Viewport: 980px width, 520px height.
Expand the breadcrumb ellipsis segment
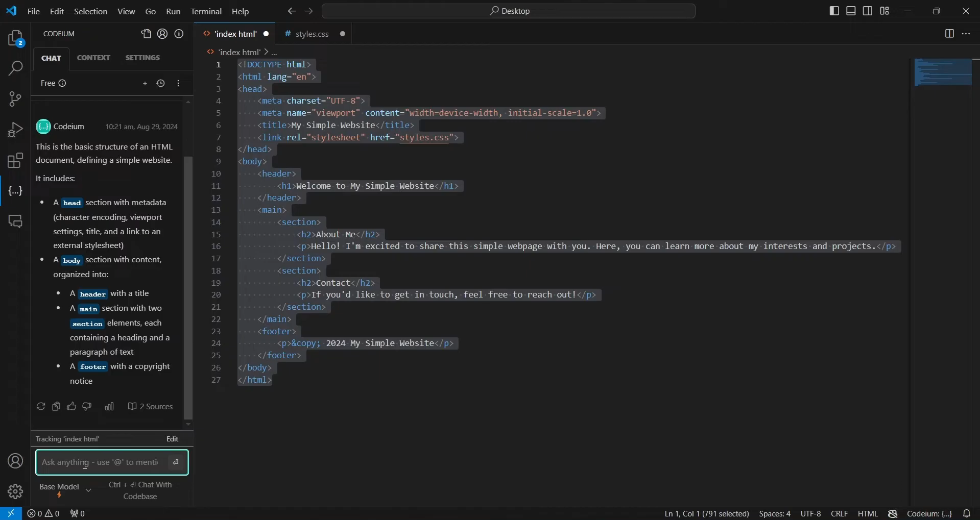pos(275,53)
